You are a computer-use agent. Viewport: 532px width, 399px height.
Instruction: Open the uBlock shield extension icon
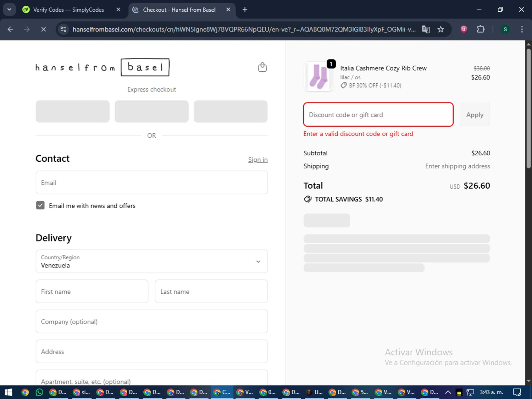coord(464,29)
